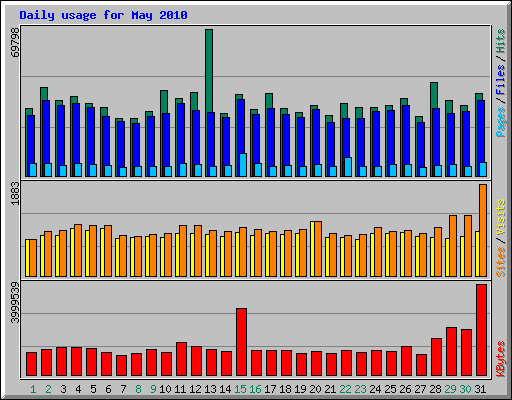512x400 pixels.
Task: Click the green day label 23
Action: click(360, 389)
